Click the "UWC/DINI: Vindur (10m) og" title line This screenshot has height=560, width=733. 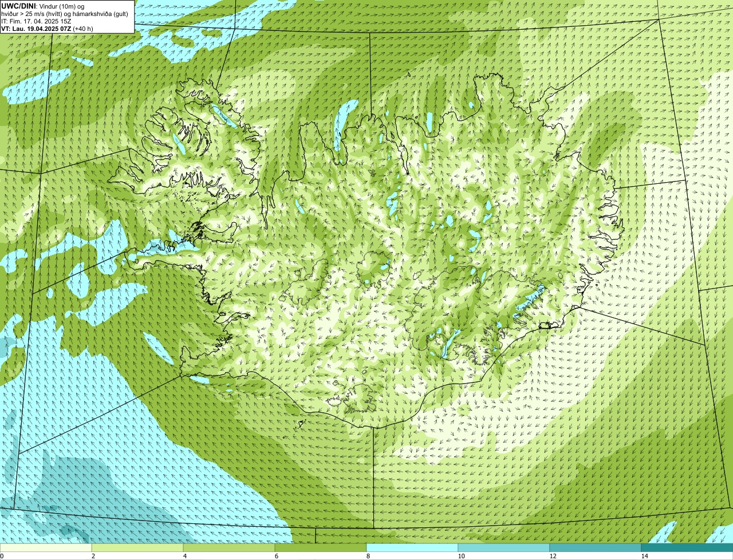[42, 6]
